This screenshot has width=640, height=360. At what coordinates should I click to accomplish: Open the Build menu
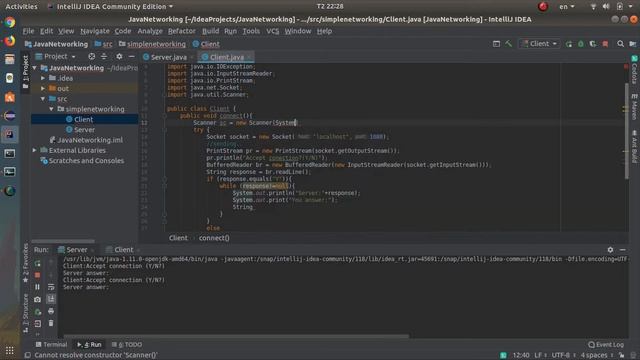211,31
